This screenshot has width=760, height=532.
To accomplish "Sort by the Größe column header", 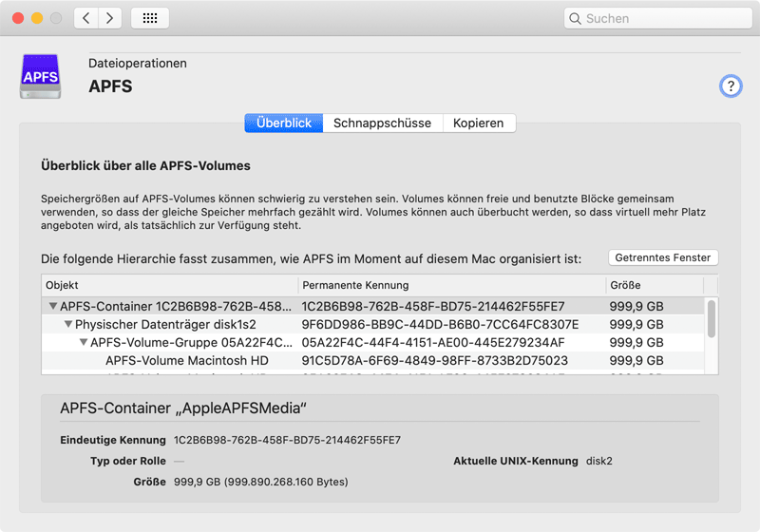I will click(655, 285).
